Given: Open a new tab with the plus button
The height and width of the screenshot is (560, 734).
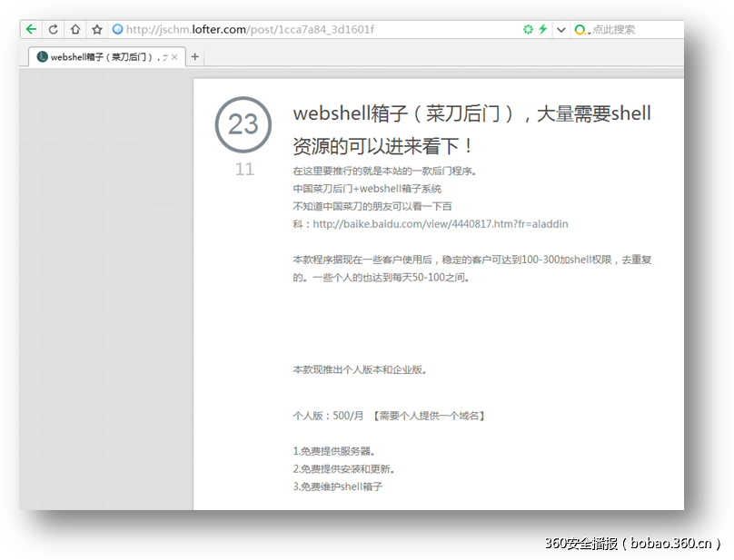Looking at the screenshot, I should click(193, 56).
